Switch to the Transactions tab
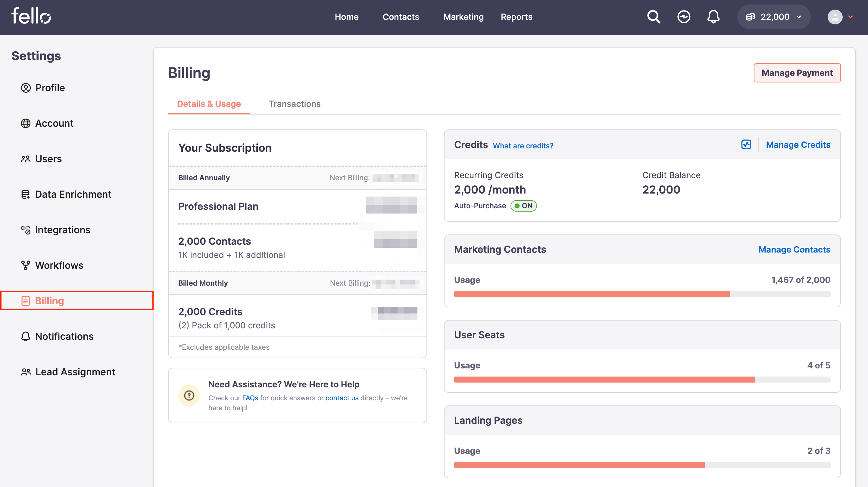 [295, 104]
